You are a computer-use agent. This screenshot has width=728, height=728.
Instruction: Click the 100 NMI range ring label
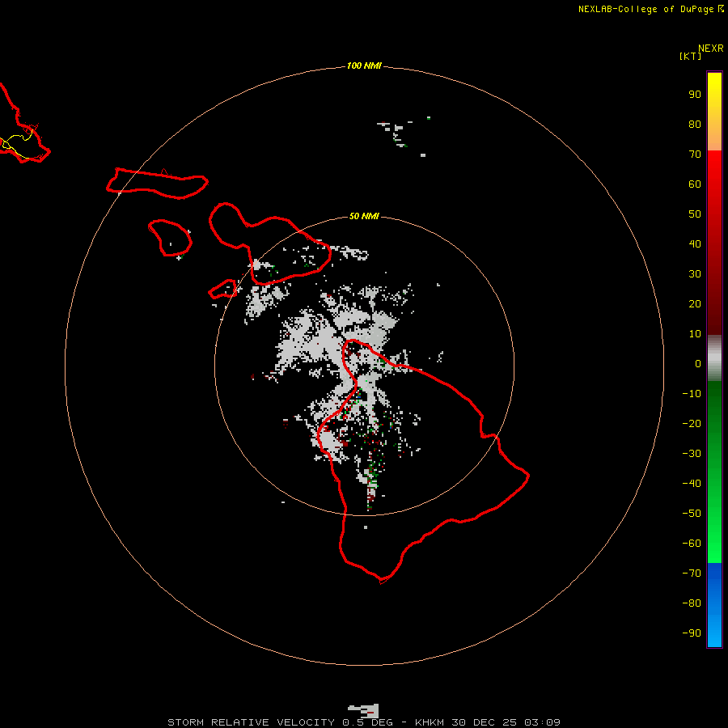click(x=364, y=66)
